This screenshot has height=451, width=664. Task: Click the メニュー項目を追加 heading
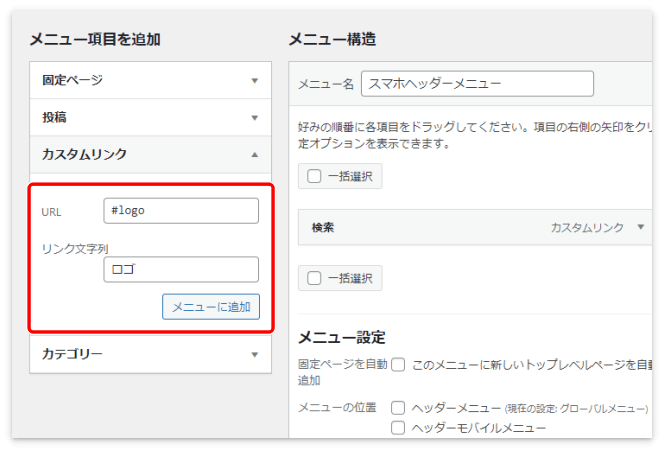point(95,39)
